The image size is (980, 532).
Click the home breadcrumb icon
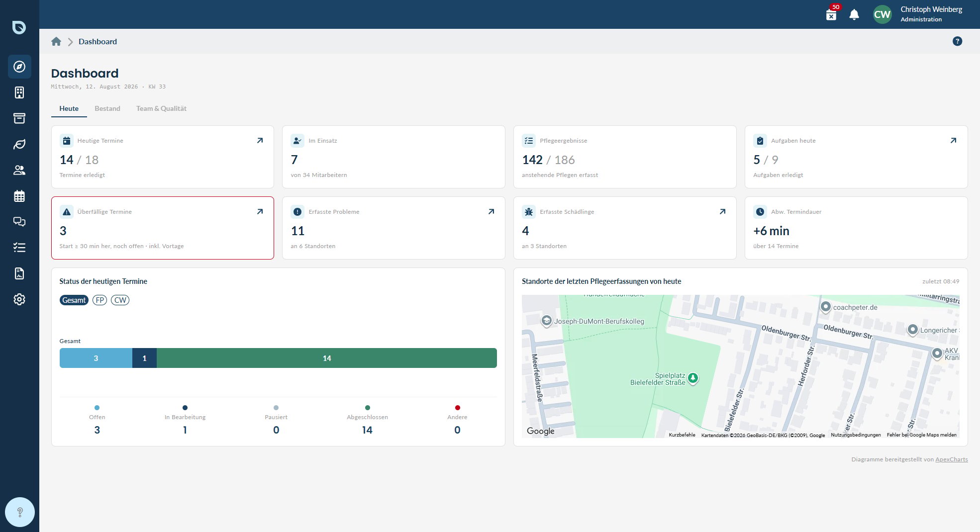(56, 41)
